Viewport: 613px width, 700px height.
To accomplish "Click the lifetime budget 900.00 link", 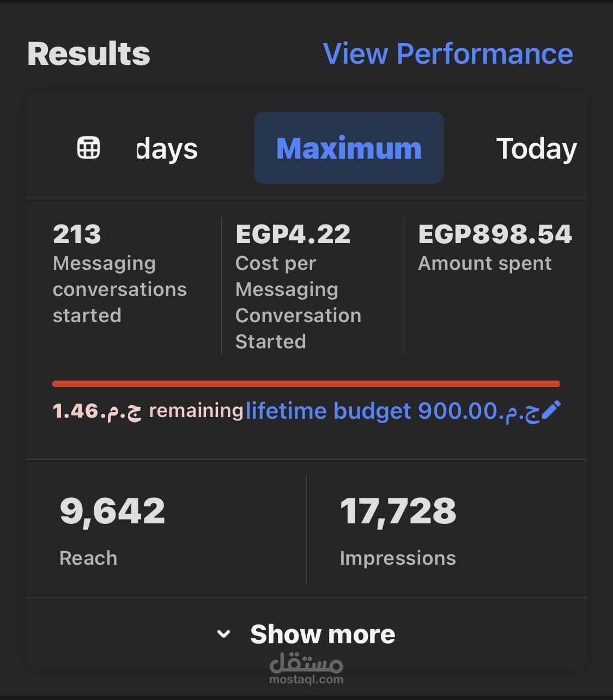I will click(x=392, y=411).
